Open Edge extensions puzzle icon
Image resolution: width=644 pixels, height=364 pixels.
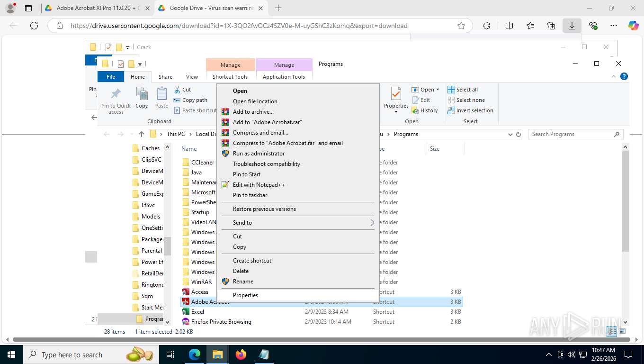[486, 26]
